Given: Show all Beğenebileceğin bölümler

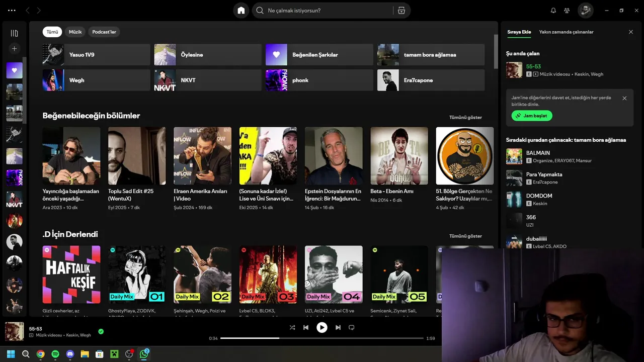Looking at the screenshot, I should coord(465,117).
